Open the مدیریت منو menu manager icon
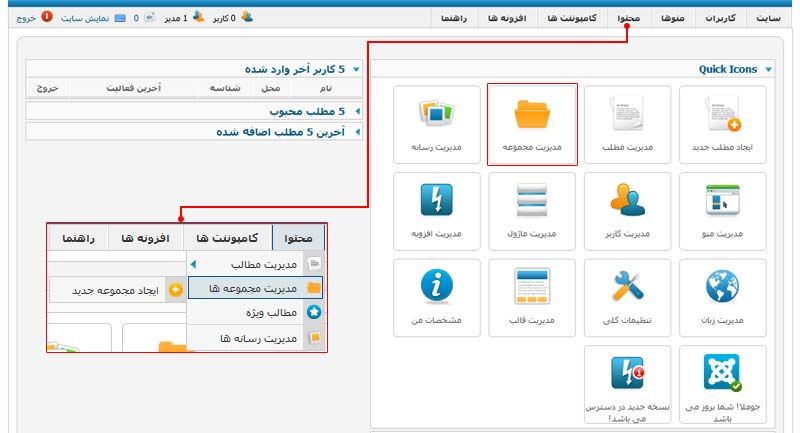Image resolution: width=800 pixels, height=433 pixels. (722, 210)
